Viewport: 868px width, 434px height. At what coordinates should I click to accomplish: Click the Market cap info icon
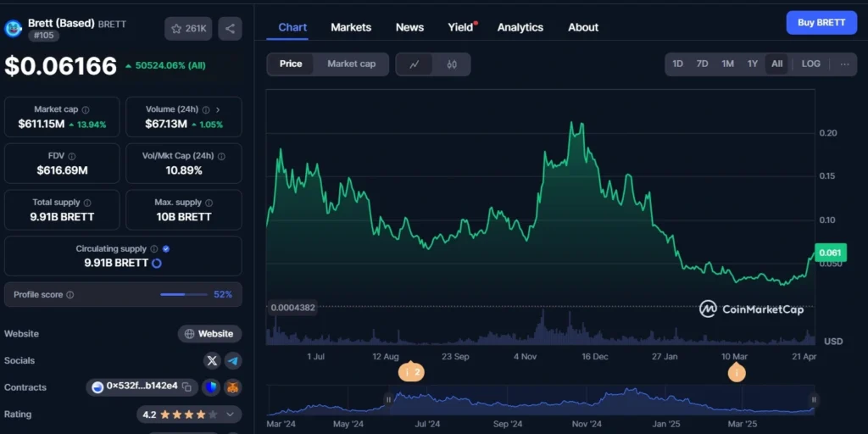tap(86, 109)
